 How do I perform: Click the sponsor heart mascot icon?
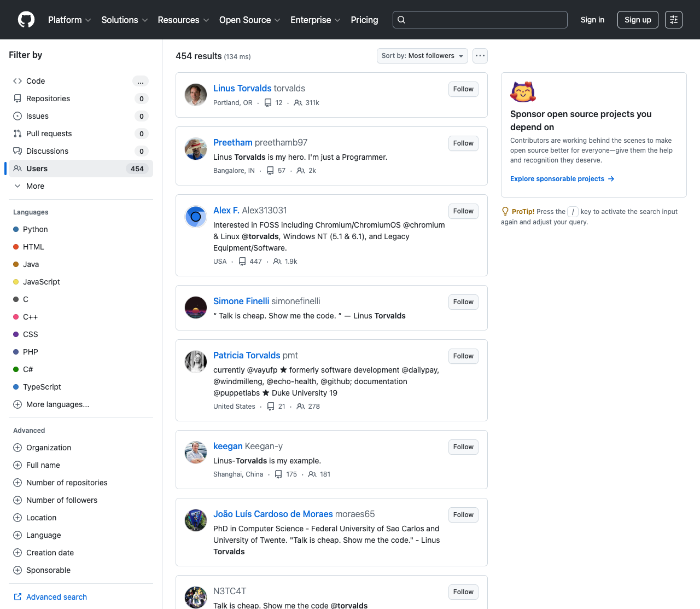tap(523, 92)
